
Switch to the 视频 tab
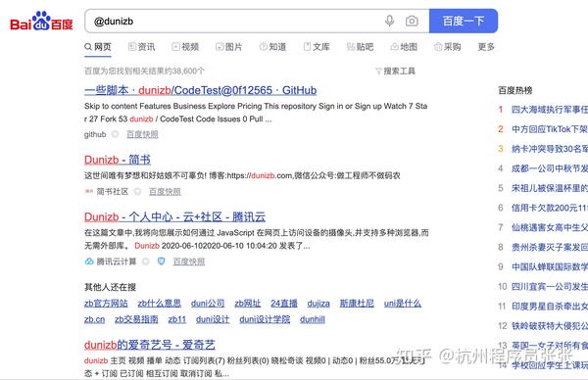click(185, 47)
